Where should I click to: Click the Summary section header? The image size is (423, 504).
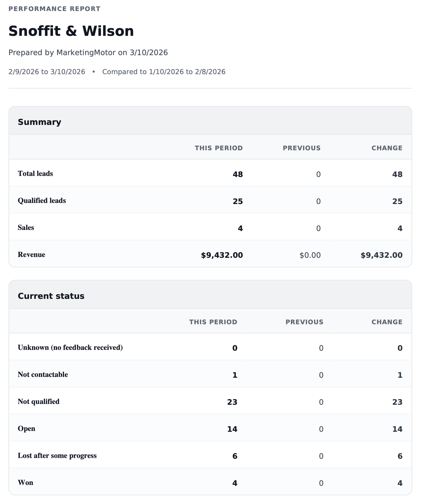(39, 122)
